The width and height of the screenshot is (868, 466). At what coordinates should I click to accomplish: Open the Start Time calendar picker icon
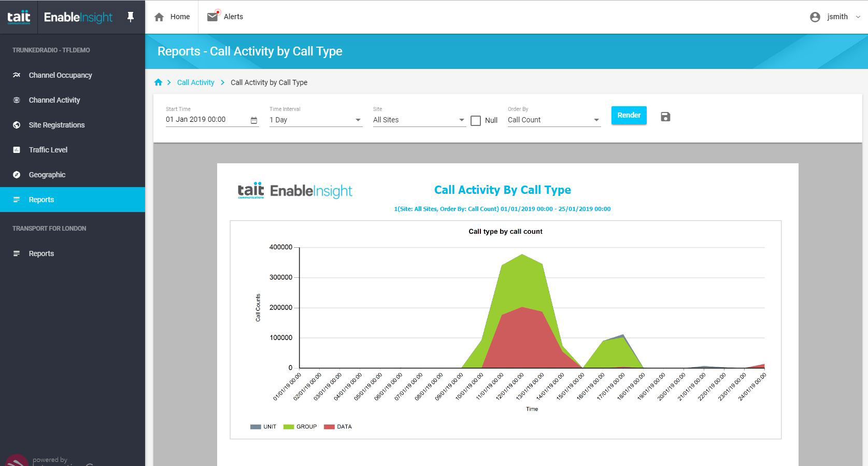[254, 120]
